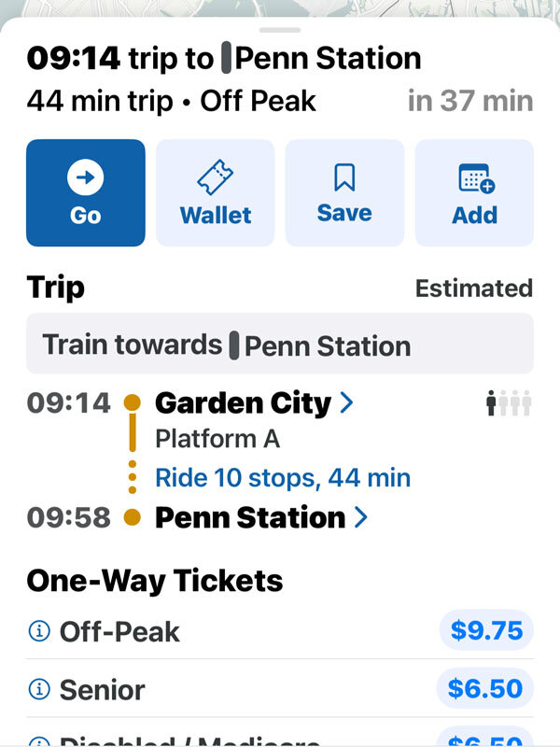Grab the sheet handle at top

coord(280,30)
